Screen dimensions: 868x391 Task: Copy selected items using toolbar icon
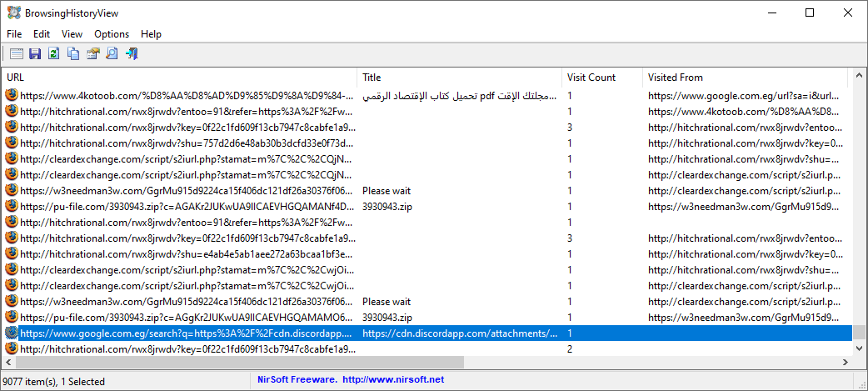(73, 53)
